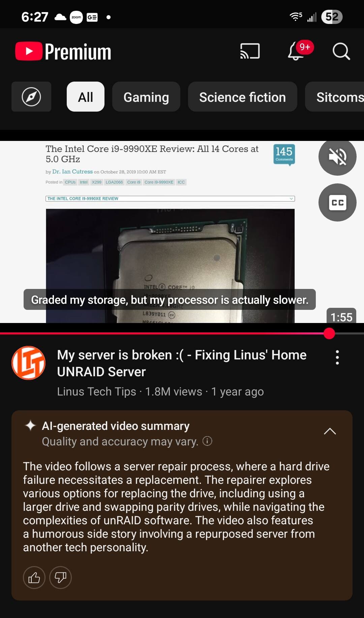Open the Cast to device icon
364x618 pixels.
pyautogui.click(x=250, y=51)
